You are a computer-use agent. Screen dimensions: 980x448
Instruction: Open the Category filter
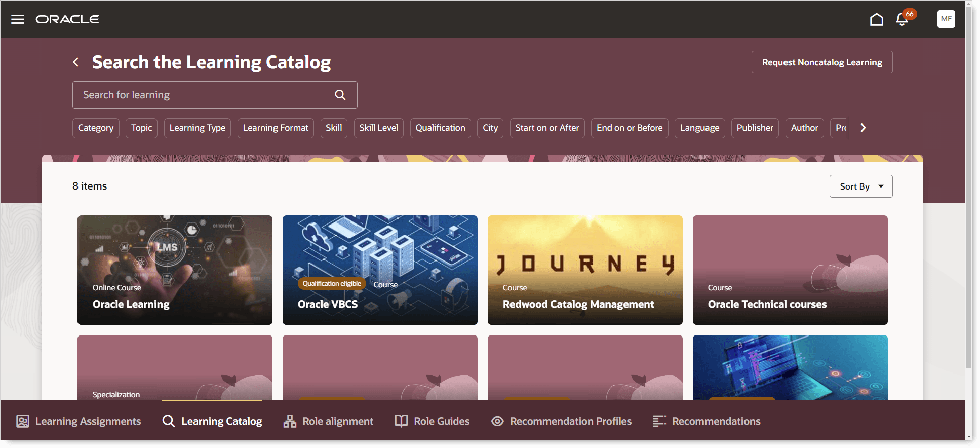coord(96,128)
